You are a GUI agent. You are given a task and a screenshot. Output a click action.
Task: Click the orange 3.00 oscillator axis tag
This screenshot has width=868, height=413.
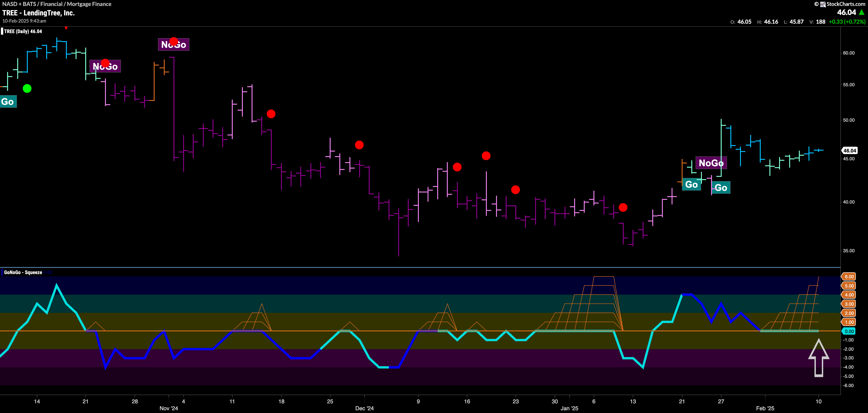(849, 304)
